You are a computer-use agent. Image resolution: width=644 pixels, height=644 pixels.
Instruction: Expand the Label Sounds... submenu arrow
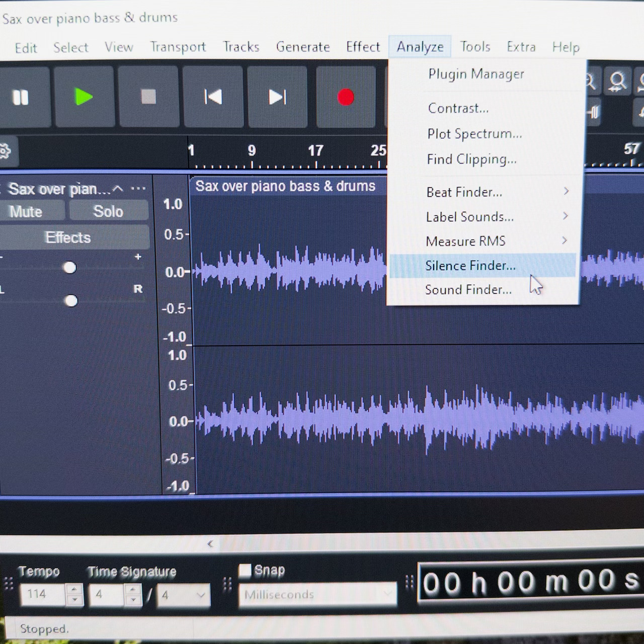(565, 216)
